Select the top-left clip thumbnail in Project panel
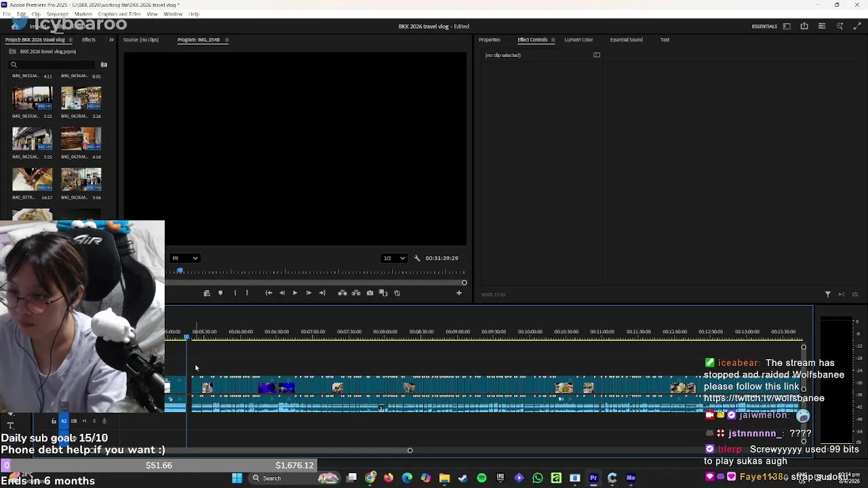Image resolution: width=868 pixels, height=488 pixels. 32,98
